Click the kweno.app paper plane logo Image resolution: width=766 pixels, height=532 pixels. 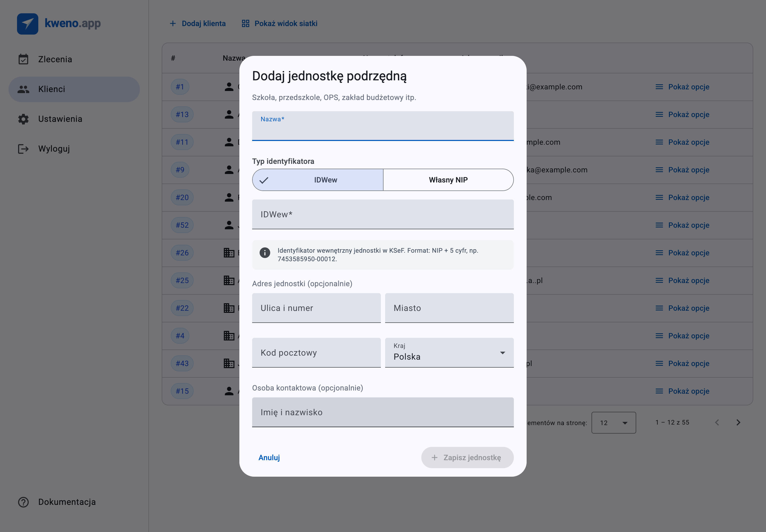pos(28,24)
